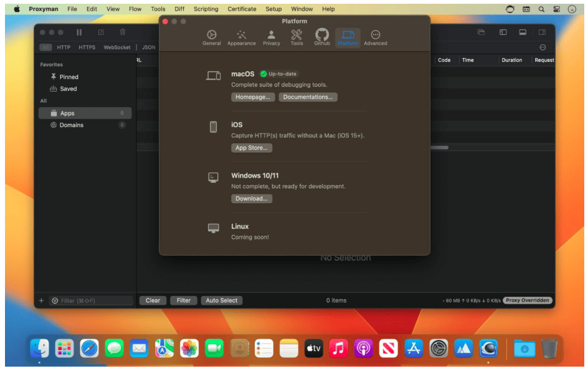Image resolution: width=588 pixels, height=371 pixels.
Task: Select the WebSocket filter tab
Action: click(x=117, y=47)
